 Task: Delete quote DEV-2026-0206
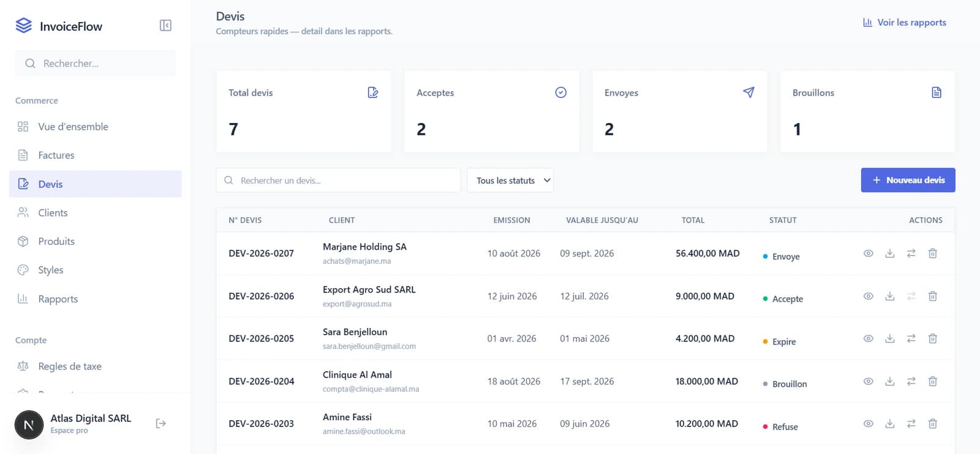[x=933, y=296]
